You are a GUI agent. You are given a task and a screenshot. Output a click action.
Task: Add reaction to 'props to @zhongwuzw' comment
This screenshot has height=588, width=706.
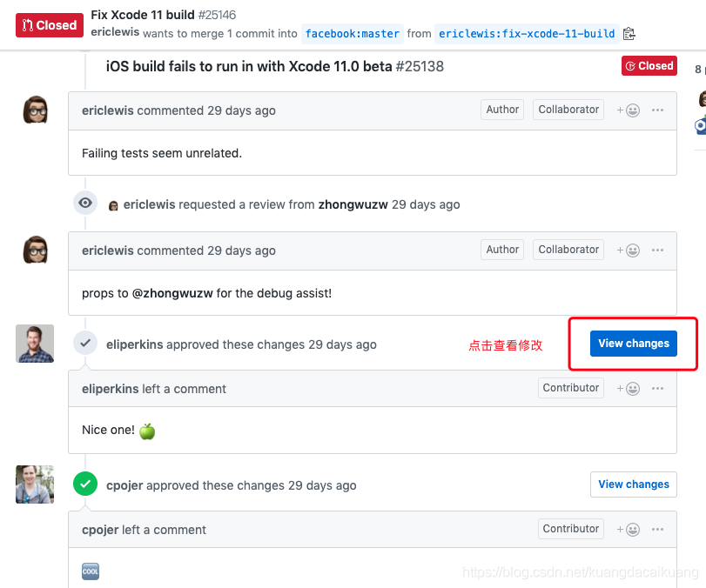point(629,251)
